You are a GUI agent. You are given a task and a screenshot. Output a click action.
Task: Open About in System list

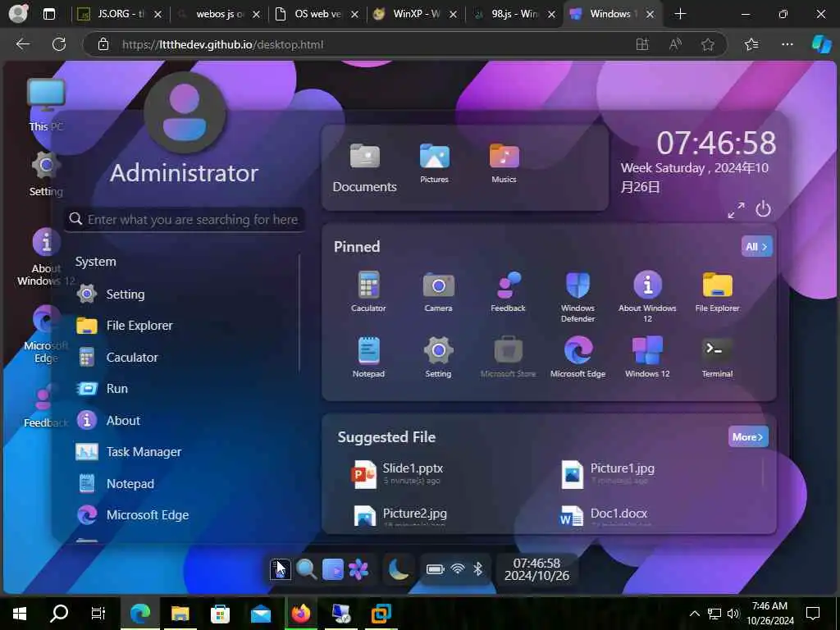(x=185, y=421)
